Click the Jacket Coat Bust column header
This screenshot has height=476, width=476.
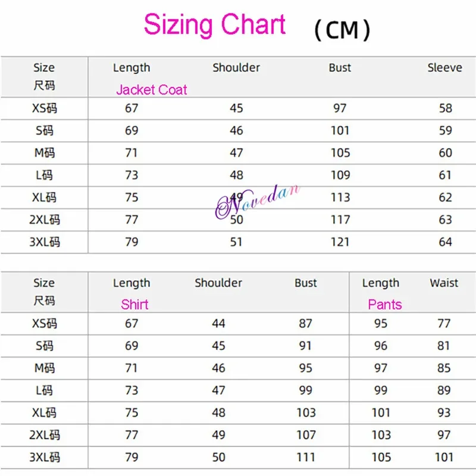click(x=340, y=68)
